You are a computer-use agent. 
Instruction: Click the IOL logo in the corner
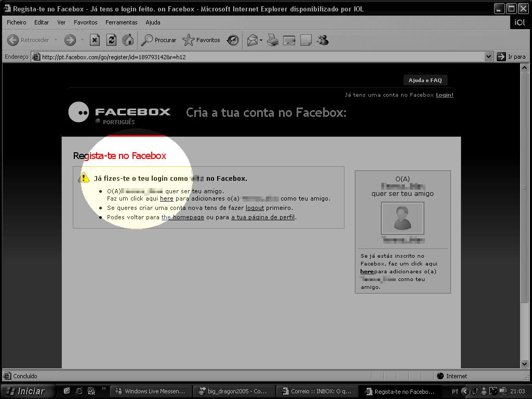(x=520, y=22)
